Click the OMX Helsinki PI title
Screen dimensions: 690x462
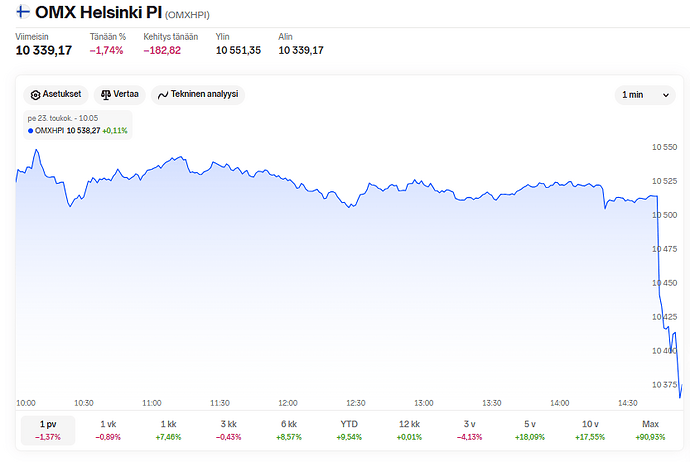point(99,12)
